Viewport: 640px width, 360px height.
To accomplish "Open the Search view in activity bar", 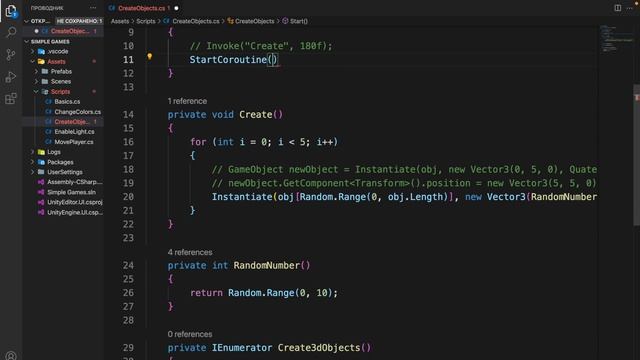I will point(11,32).
